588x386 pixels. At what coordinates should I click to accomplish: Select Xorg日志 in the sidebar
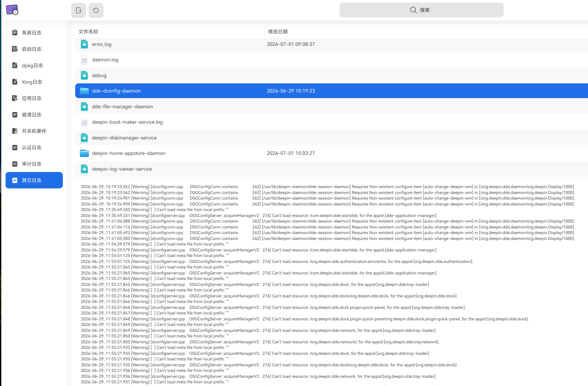tap(34, 82)
